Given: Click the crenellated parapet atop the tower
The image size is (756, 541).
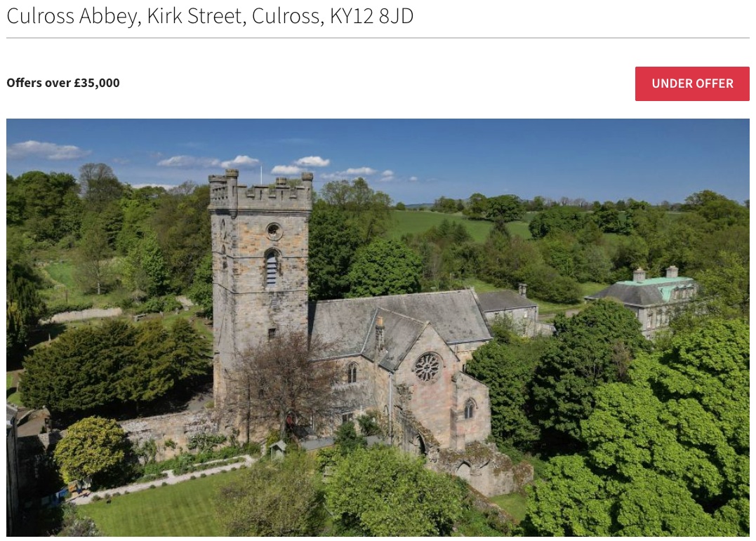Looking at the screenshot, I should click(260, 190).
